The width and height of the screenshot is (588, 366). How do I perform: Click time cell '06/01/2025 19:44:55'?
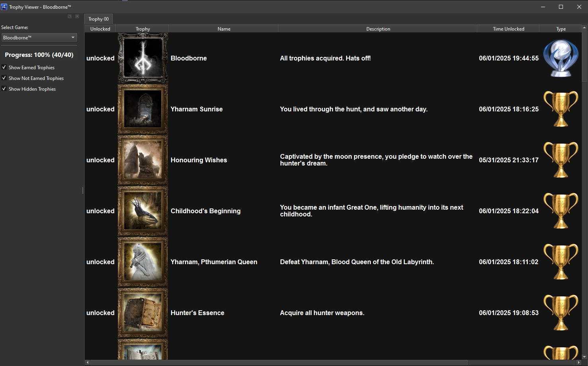pyautogui.click(x=509, y=58)
